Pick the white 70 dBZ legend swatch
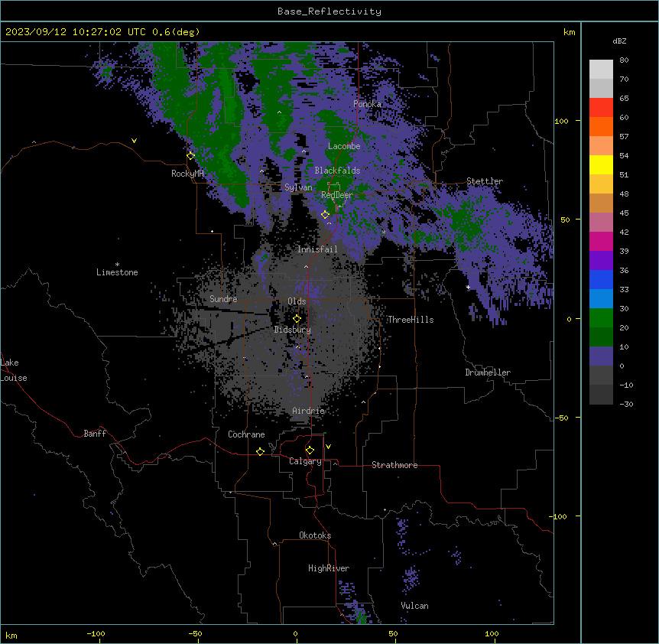Viewport: 659px width, 644px height. tap(601, 70)
